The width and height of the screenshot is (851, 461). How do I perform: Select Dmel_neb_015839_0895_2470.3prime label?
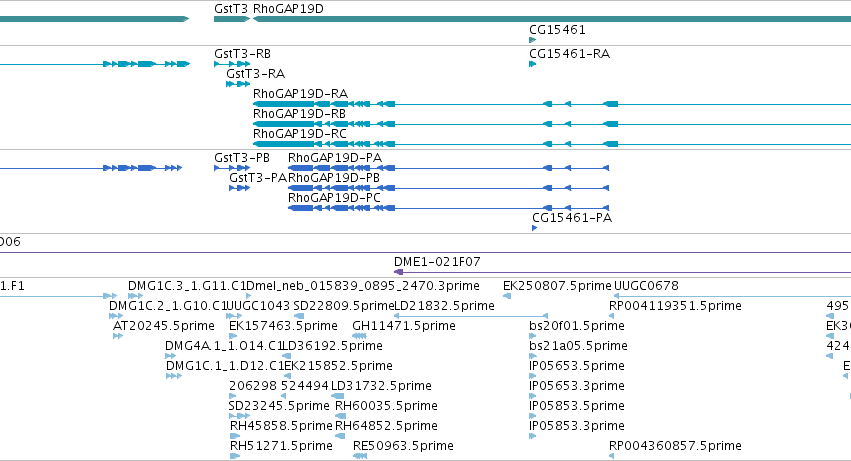click(363, 286)
